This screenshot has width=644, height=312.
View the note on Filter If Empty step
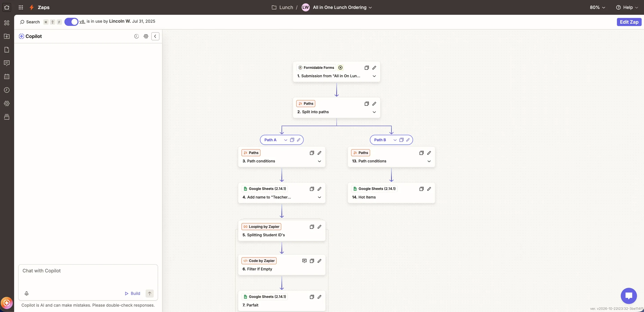pos(304,261)
